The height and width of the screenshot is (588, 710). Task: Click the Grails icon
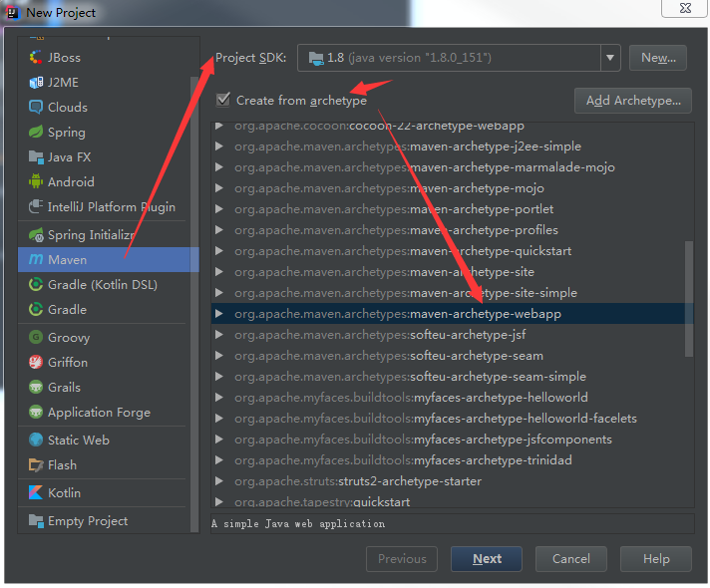pyautogui.click(x=36, y=387)
